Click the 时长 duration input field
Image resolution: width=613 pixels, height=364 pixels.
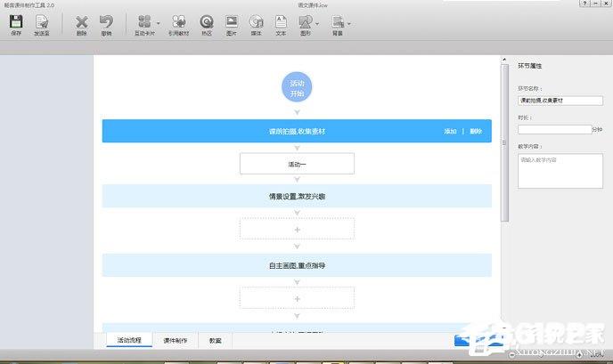555,129
